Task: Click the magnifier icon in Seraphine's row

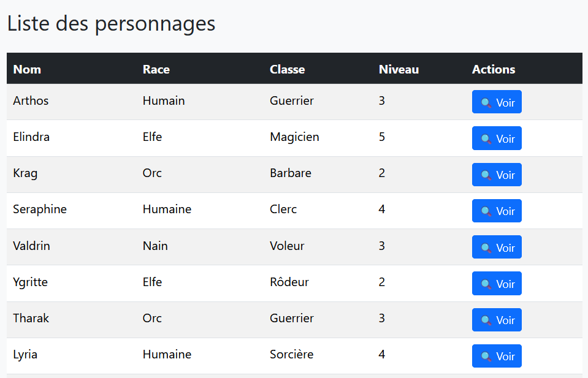Action: click(486, 211)
